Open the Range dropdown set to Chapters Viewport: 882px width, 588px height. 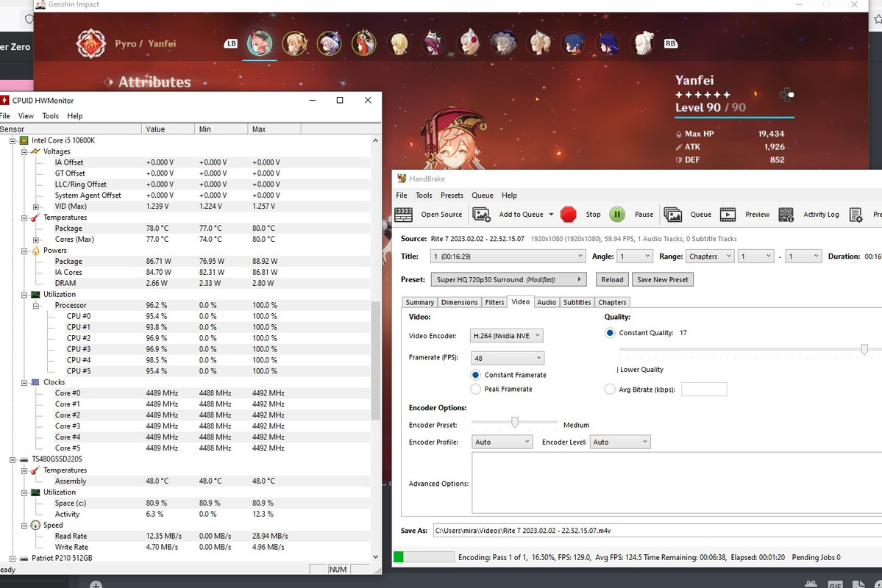click(710, 257)
